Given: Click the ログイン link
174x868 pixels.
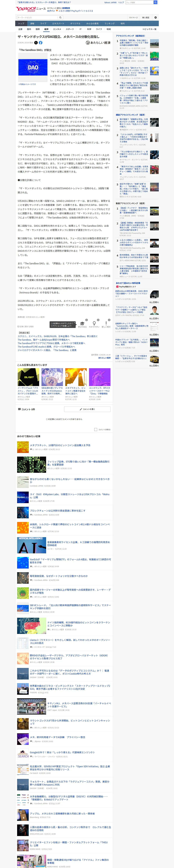Looking at the screenshot, I should pos(51,11).
